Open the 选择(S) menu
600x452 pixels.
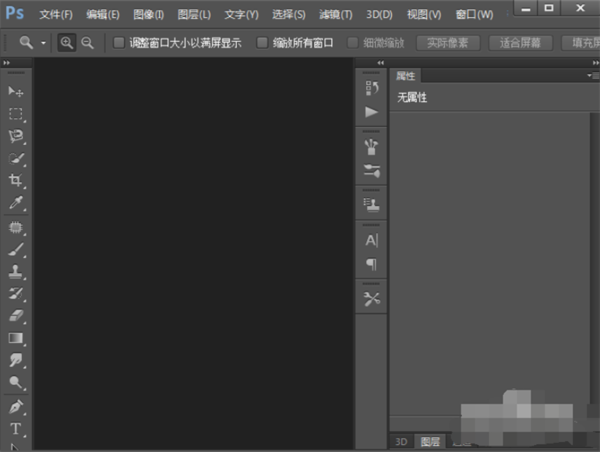pyautogui.click(x=289, y=15)
